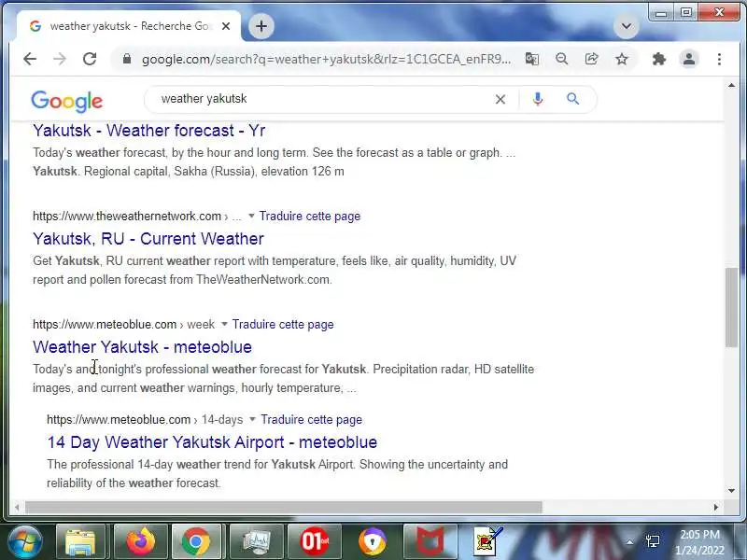Launch Firefox from taskbar
This screenshot has width=747, height=560.
point(141,542)
